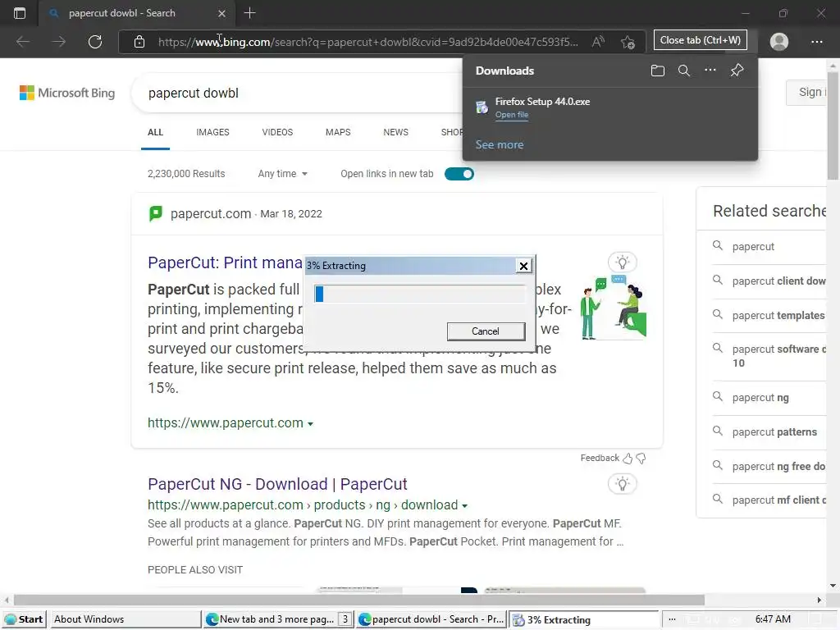Toggle Open links in new tab switch

(459, 174)
